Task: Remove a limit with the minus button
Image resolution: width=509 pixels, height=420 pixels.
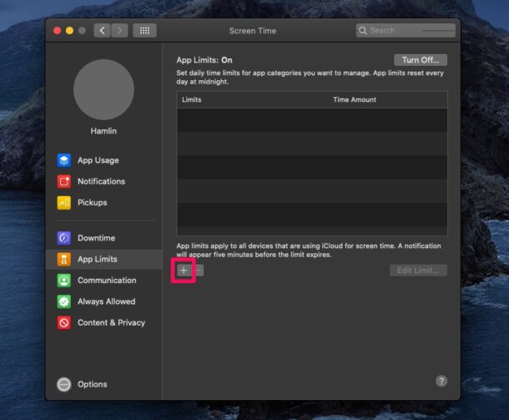Action: [x=198, y=270]
